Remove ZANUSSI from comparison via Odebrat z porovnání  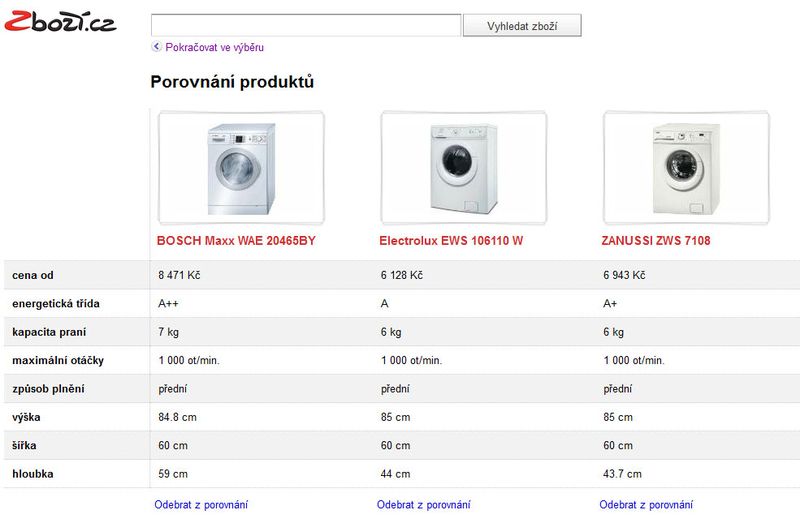click(x=646, y=505)
